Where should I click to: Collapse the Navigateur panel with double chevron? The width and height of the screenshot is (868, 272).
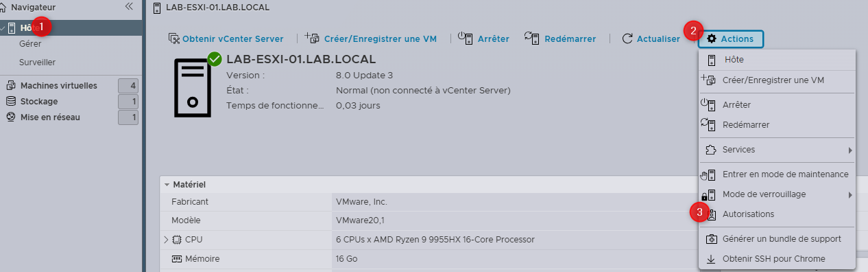pos(129,6)
